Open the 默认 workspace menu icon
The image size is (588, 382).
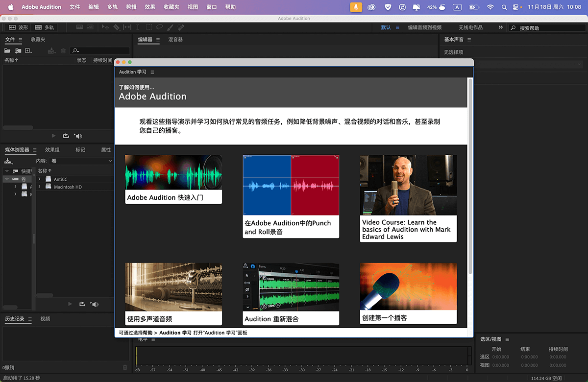pyautogui.click(x=397, y=27)
